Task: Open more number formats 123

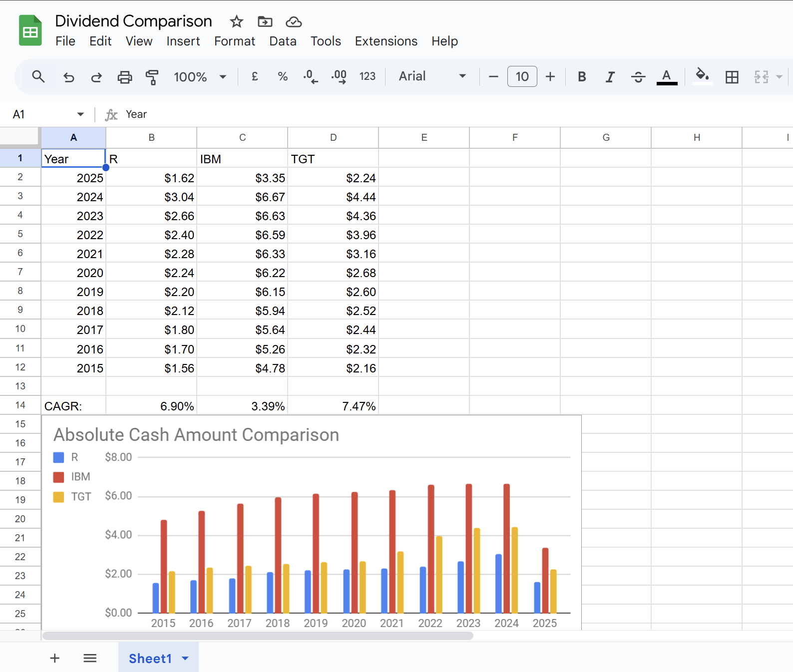Action: coord(368,76)
